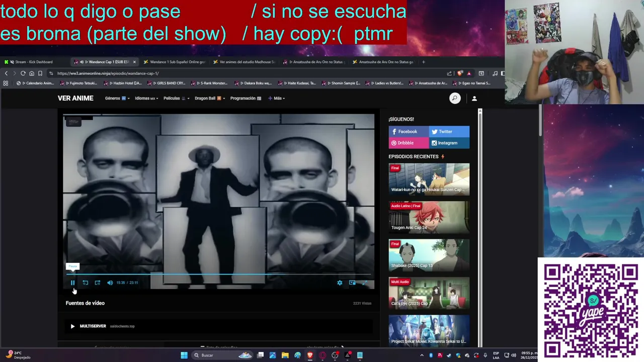Show hidden system tray icons

(422, 355)
